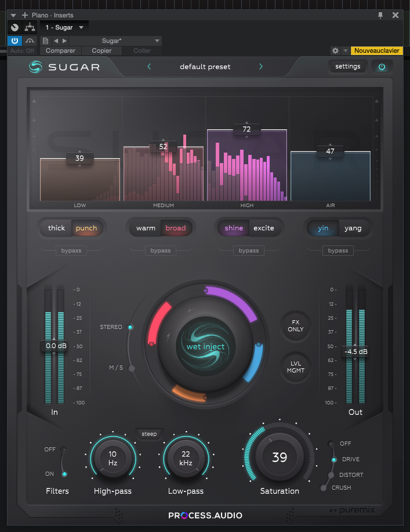Set saturation mode to DISTORT
Screen dimensions: 410x532
coord(331,475)
